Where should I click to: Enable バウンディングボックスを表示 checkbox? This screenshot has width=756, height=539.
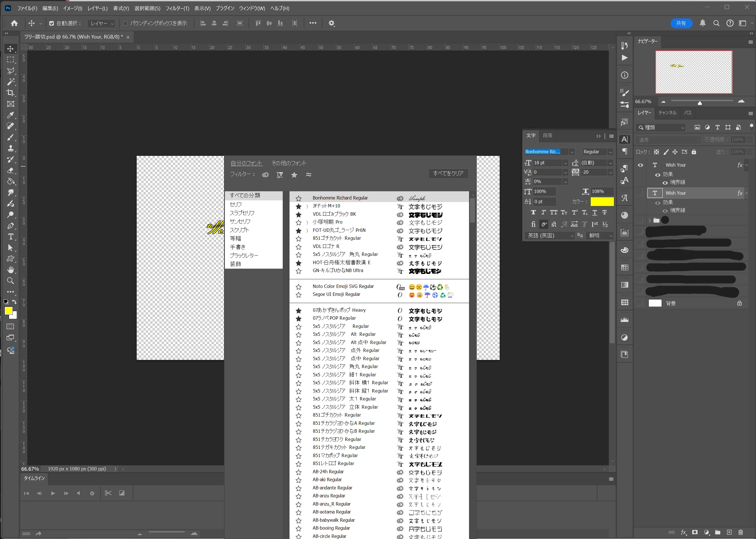(x=125, y=23)
